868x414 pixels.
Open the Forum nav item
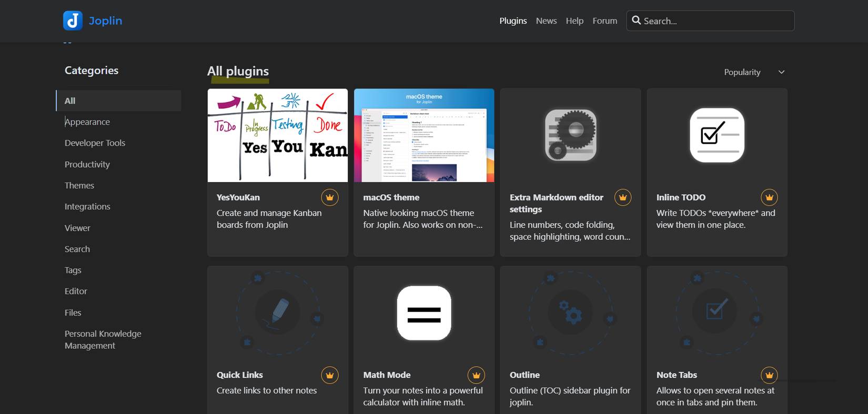[605, 21]
